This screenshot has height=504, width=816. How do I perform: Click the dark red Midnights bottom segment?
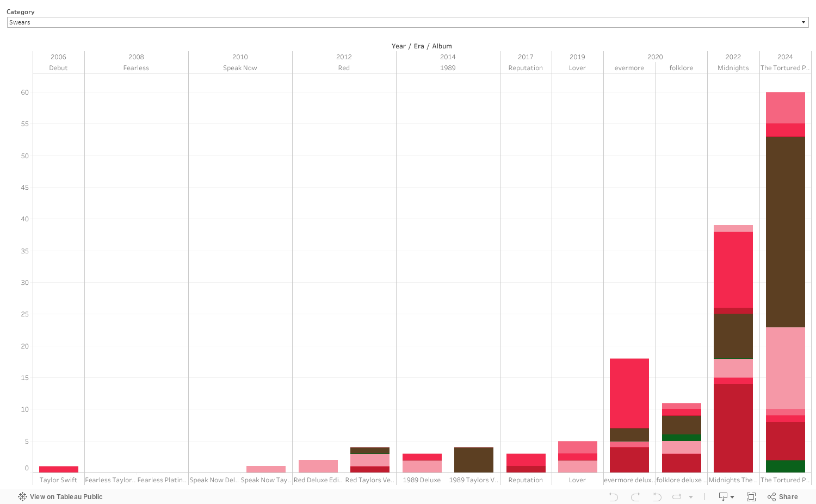click(x=733, y=428)
